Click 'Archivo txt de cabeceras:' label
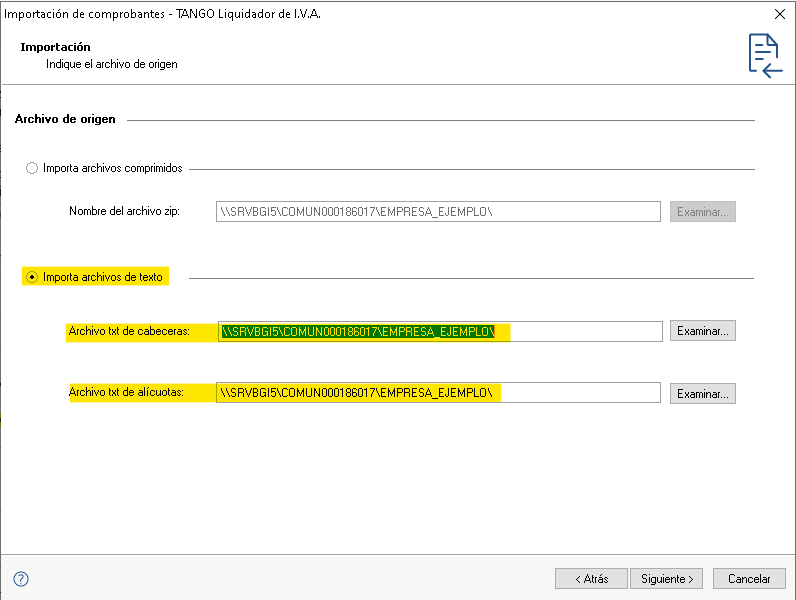This screenshot has height=600, width=796. (x=129, y=331)
